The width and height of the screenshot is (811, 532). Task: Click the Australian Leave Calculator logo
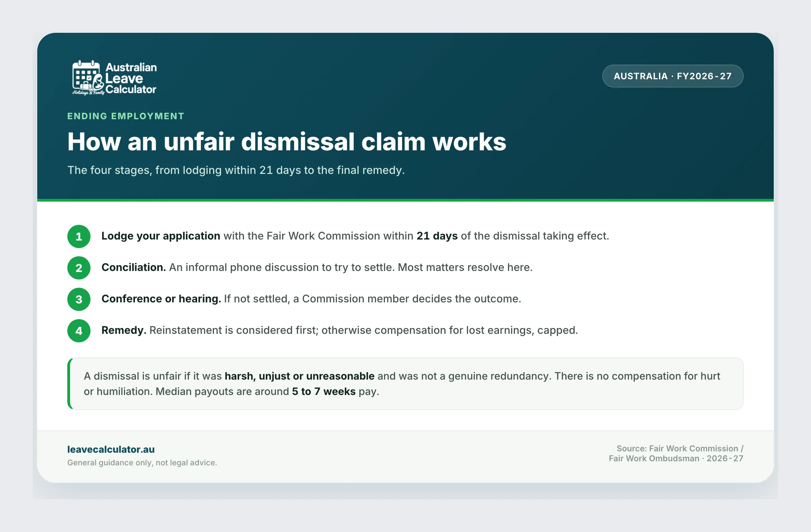114,78
